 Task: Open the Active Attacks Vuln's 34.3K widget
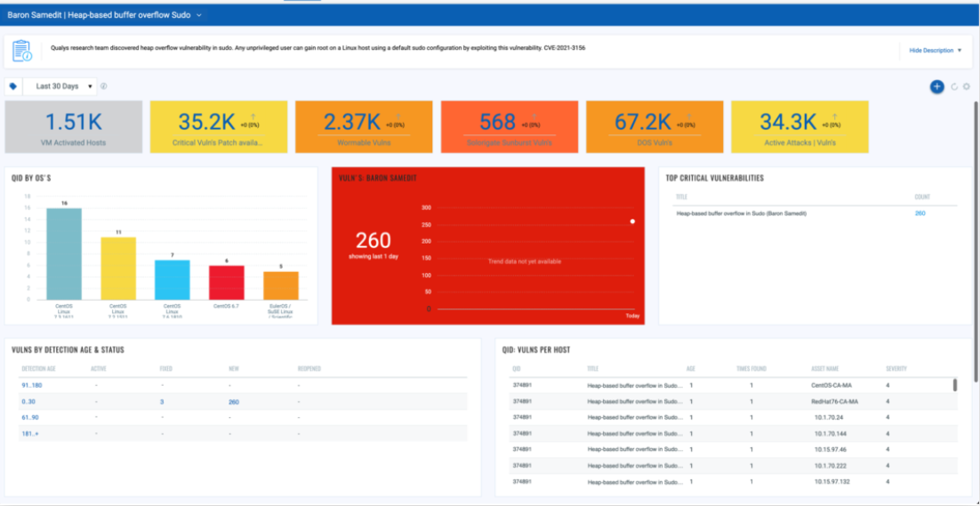pyautogui.click(x=800, y=127)
